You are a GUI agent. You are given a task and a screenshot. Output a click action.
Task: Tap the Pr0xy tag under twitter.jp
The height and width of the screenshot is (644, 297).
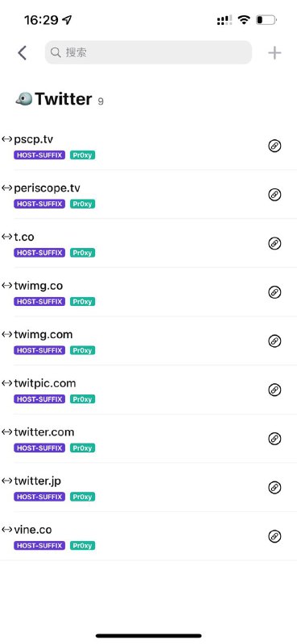click(83, 497)
